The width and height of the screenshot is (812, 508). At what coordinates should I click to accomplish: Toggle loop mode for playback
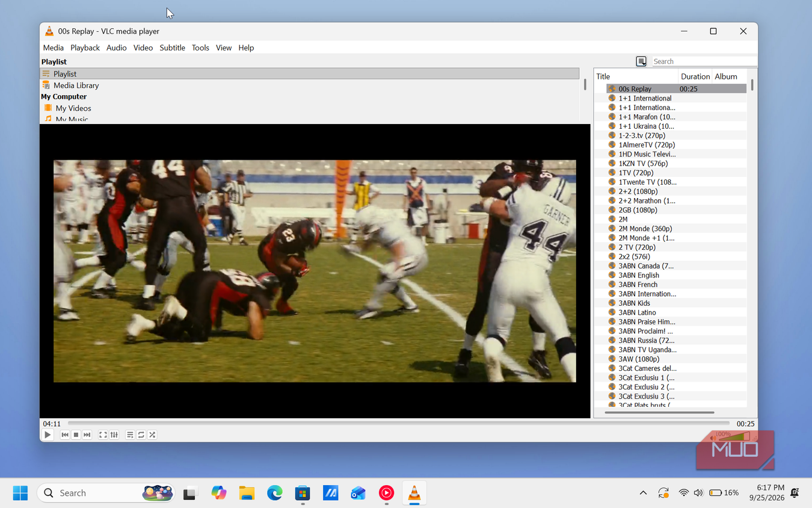pyautogui.click(x=141, y=435)
